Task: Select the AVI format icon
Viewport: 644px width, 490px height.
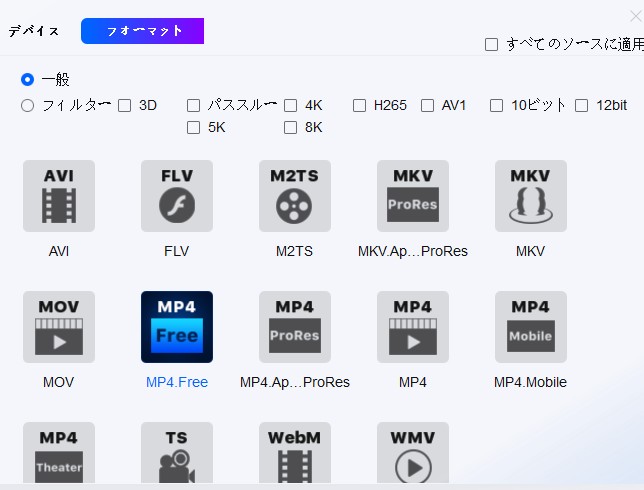Action: tap(59, 196)
